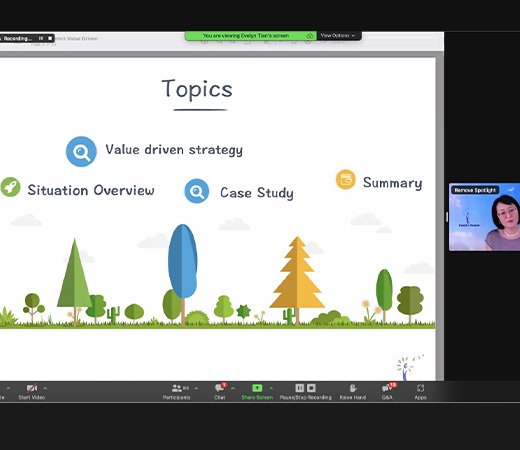Open the Participants panel
Screen dimensions: 520x450
click(176, 391)
